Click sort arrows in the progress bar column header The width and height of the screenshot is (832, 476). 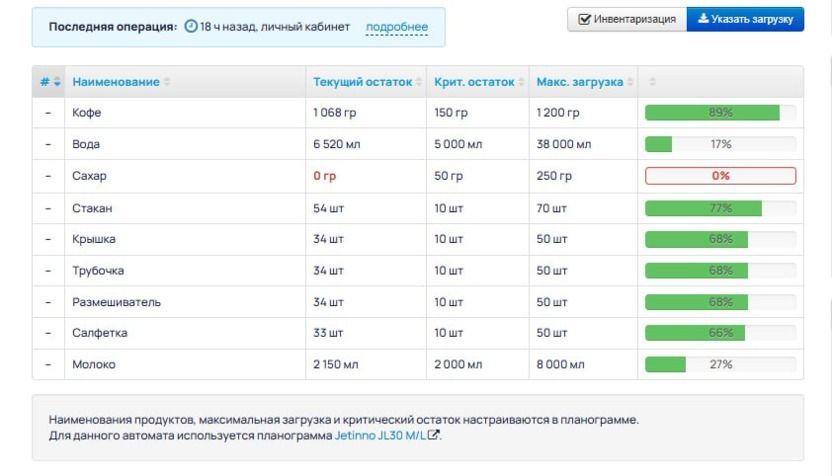(652, 82)
